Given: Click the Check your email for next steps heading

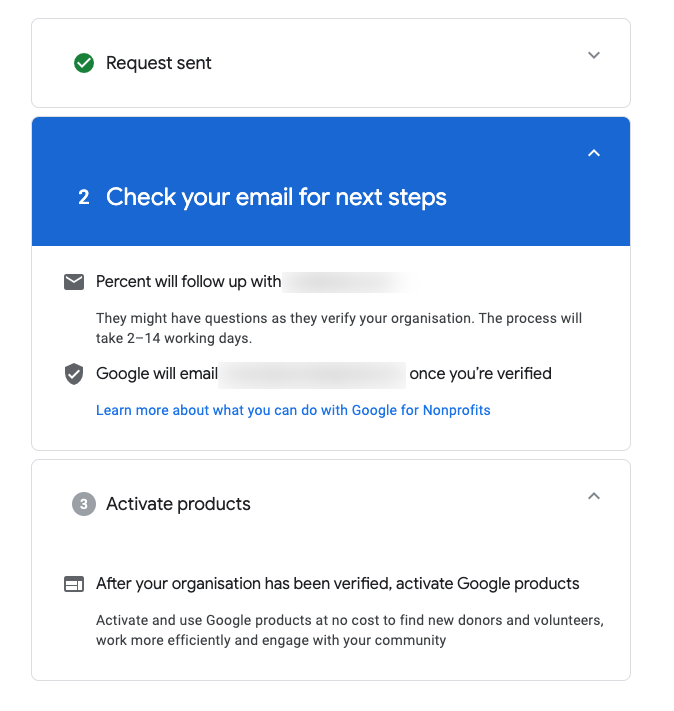Looking at the screenshot, I should tap(276, 197).
